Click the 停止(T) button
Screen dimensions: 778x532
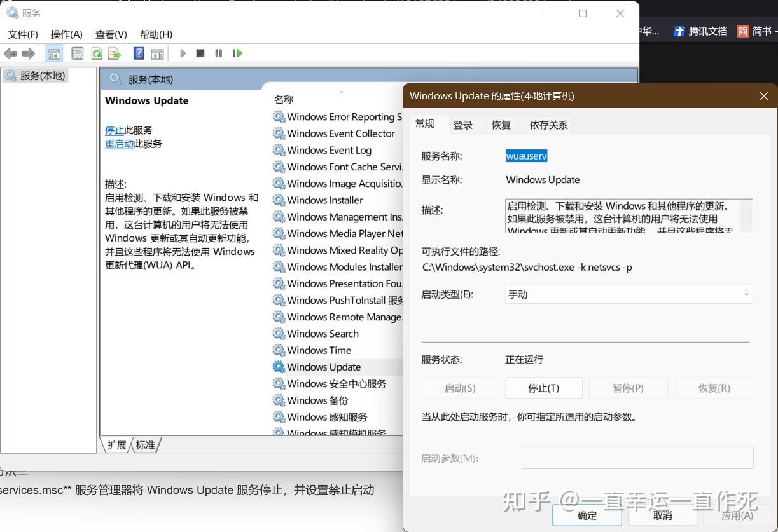pos(544,388)
